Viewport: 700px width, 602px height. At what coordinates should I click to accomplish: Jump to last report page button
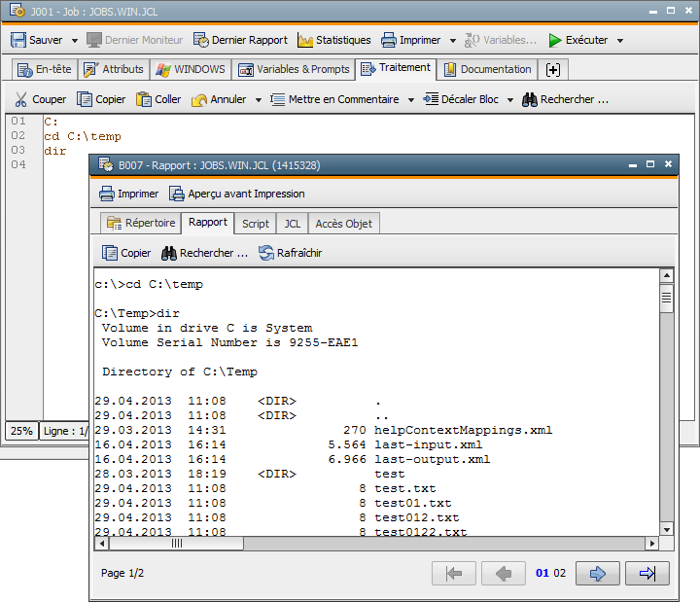647,573
